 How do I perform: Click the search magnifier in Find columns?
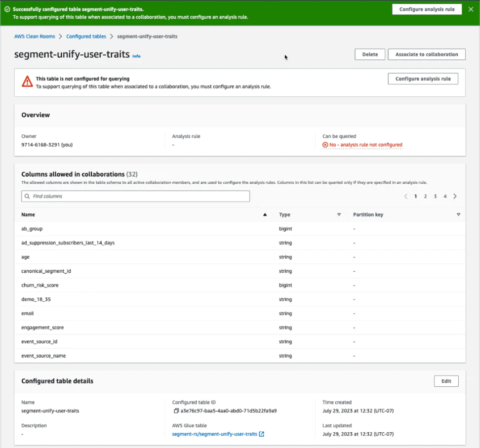27,196
